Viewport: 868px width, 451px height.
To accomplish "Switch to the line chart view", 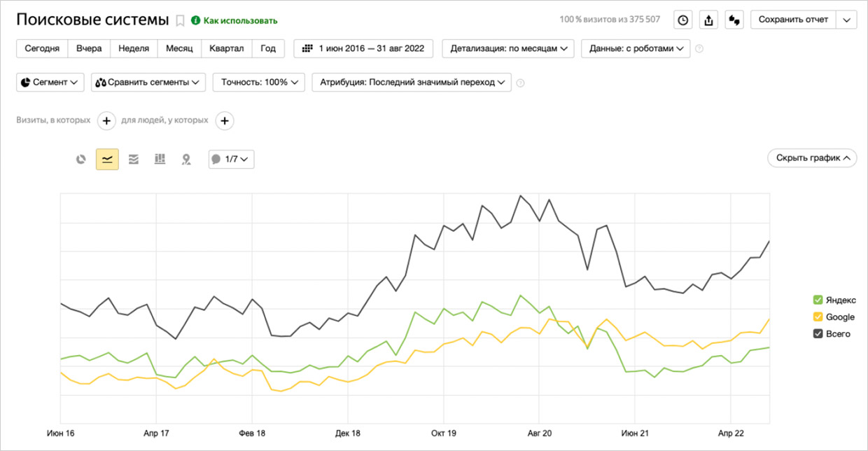I will [107, 159].
